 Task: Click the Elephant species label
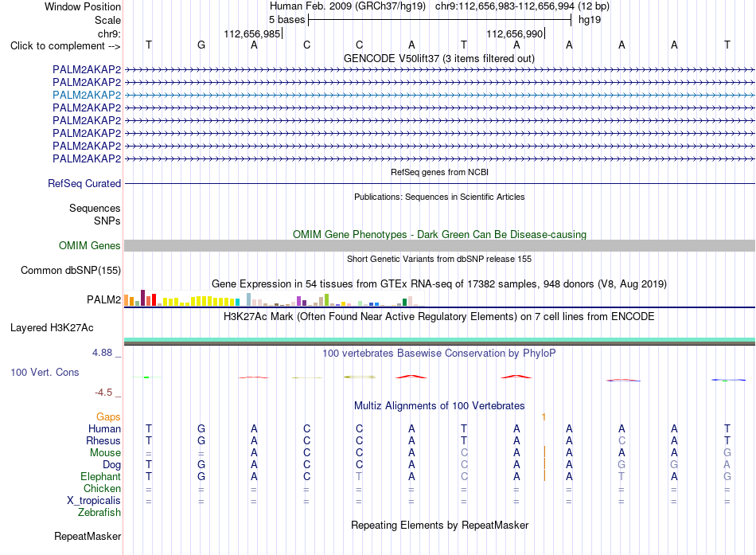(100, 477)
